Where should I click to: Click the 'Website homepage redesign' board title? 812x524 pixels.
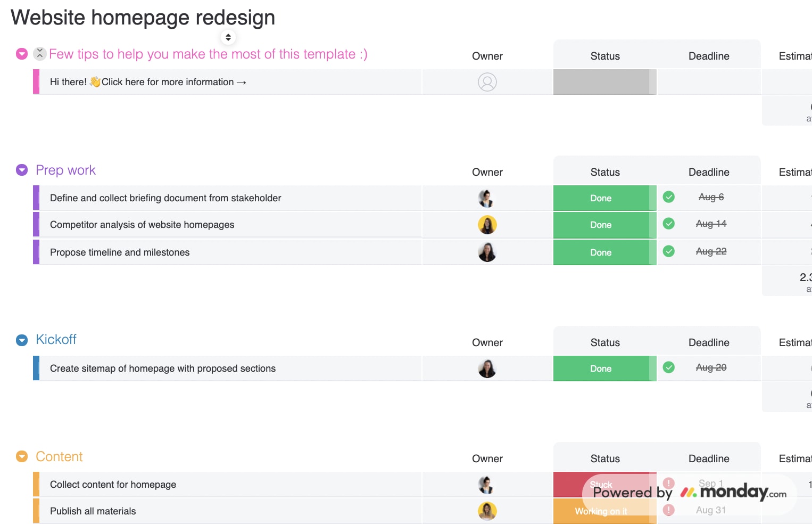click(143, 18)
